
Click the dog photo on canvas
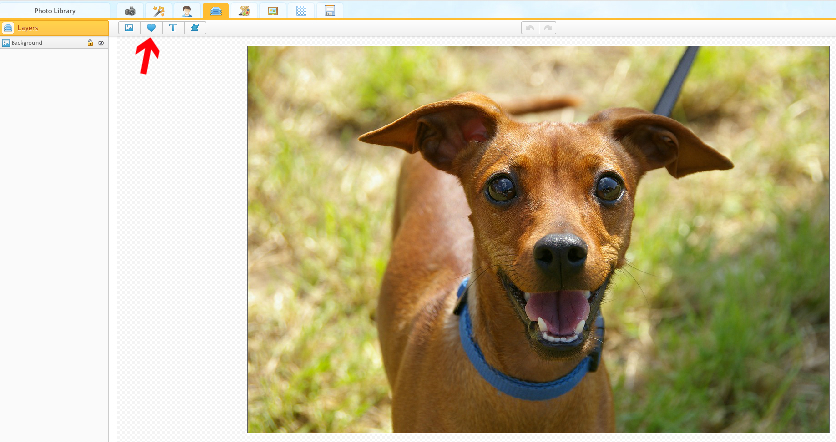[540, 240]
